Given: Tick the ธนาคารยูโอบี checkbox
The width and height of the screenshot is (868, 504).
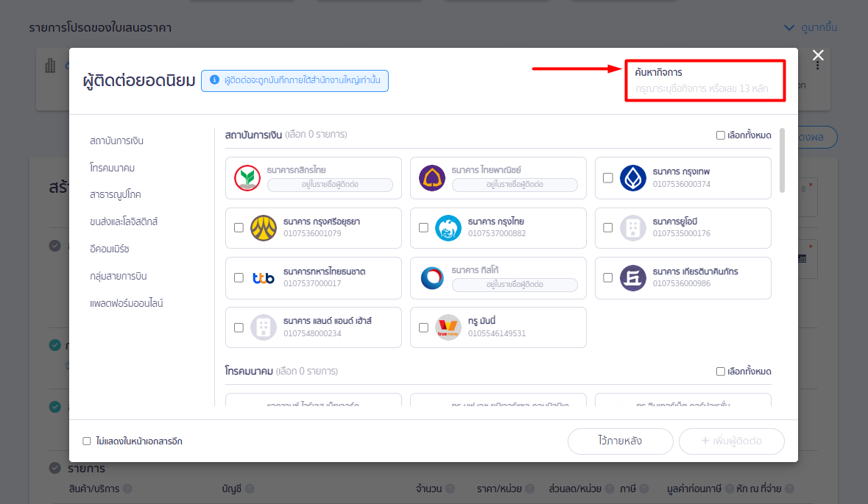Looking at the screenshot, I should click(x=608, y=228).
